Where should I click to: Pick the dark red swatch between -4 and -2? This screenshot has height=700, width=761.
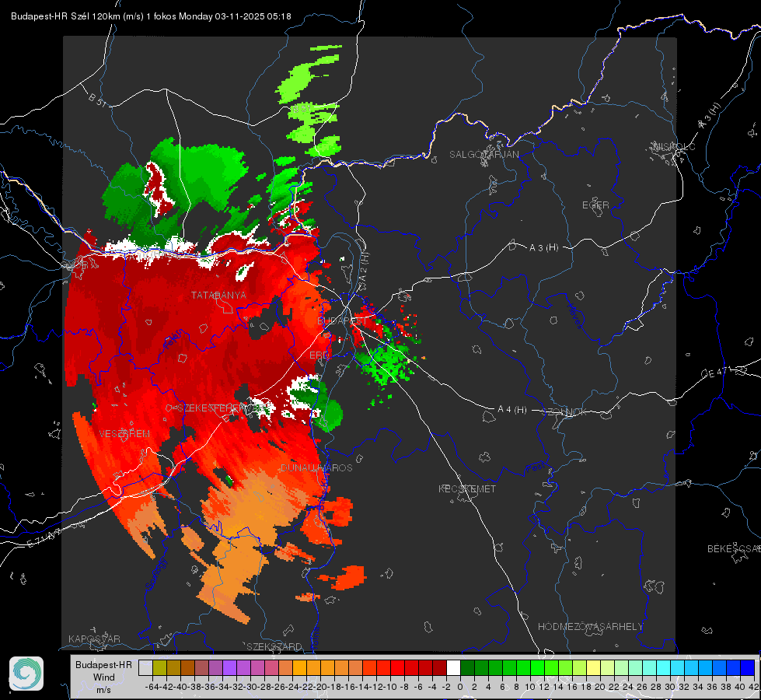(x=439, y=668)
